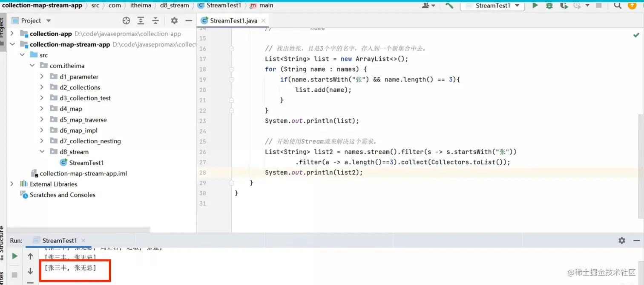This screenshot has width=644, height=285.
Task: Open the dropdown arrow beside the profiler icon
Action: coord(587,6)
